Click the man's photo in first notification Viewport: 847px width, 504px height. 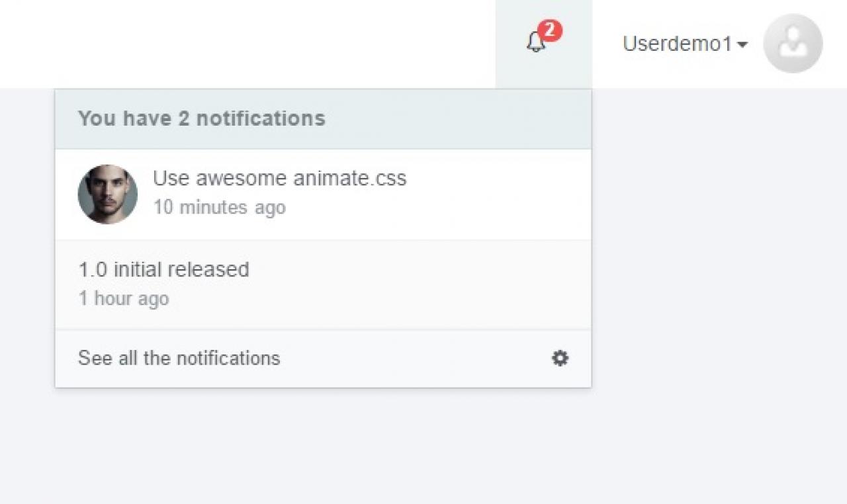107,194
